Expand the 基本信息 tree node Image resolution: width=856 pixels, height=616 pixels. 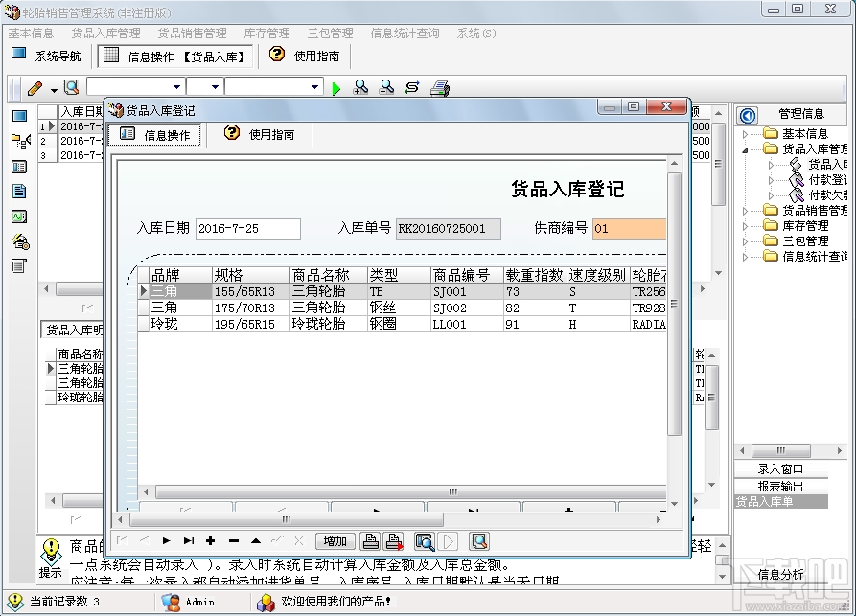coord(745,134)
